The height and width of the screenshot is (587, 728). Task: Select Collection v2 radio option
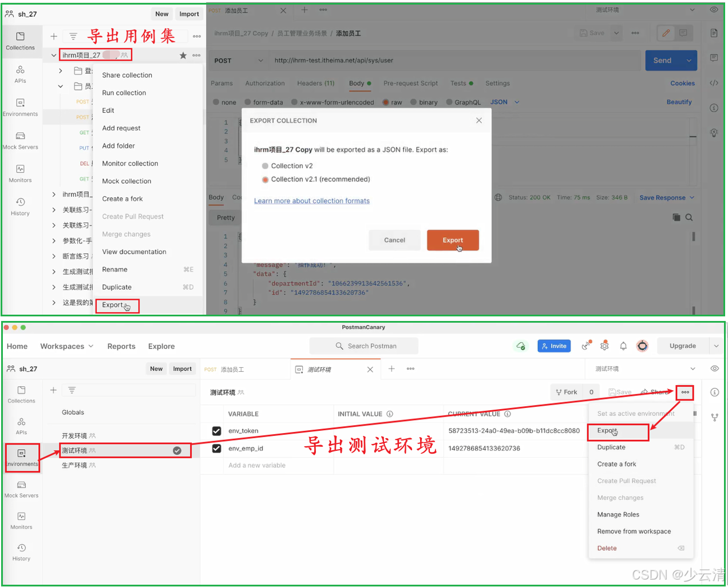(x=265, y=166)
